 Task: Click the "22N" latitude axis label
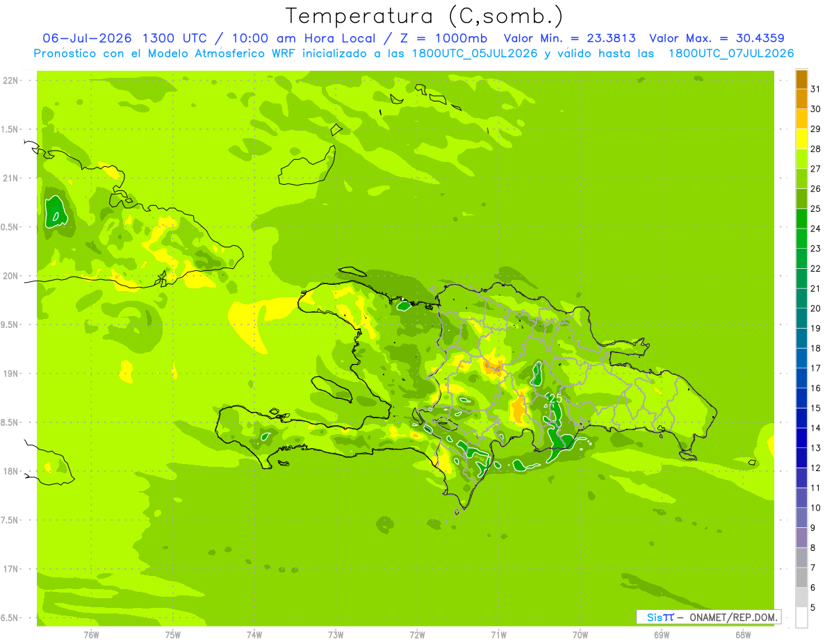click(10, 81)
